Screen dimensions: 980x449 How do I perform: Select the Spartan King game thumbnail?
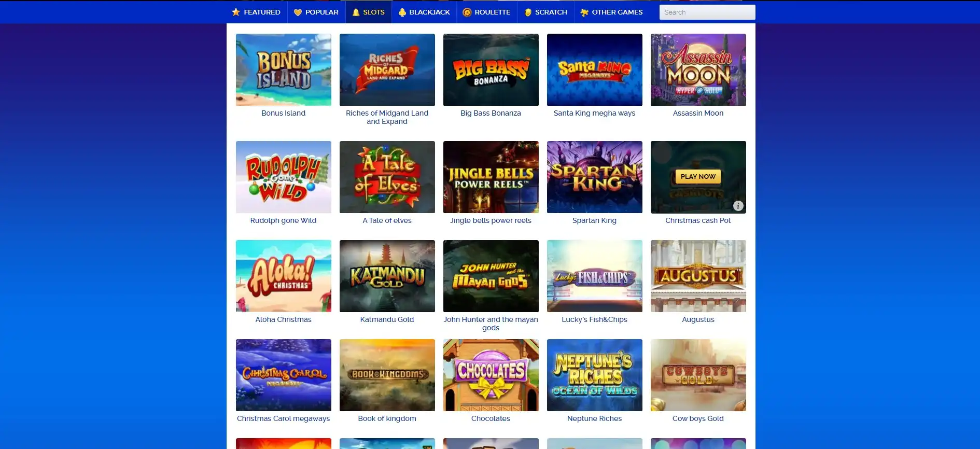tap(594, 177)
